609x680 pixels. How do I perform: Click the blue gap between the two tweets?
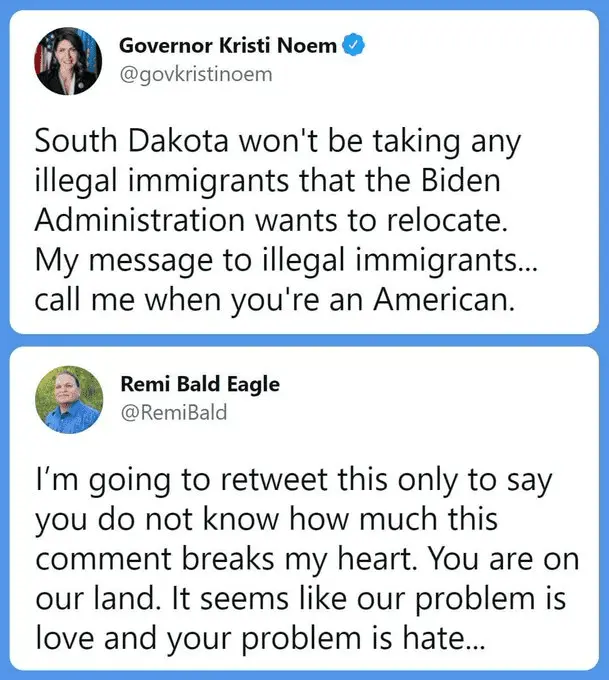(x=304, y=340)
